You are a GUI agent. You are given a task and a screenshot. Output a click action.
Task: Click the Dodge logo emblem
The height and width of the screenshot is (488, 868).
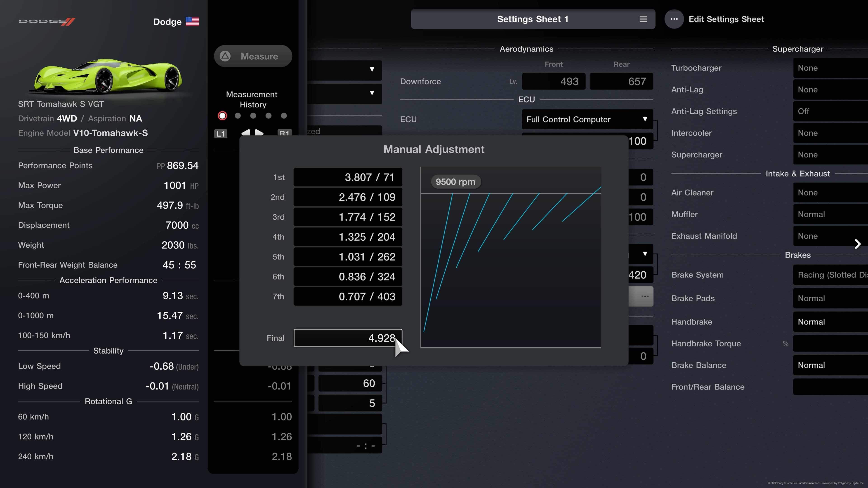[47, 21]
